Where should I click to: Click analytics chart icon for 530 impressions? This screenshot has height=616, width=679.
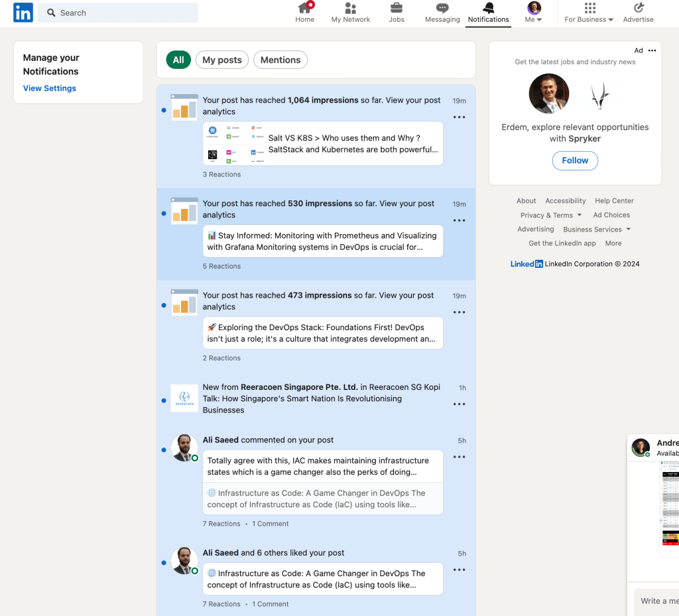(184, 210)
